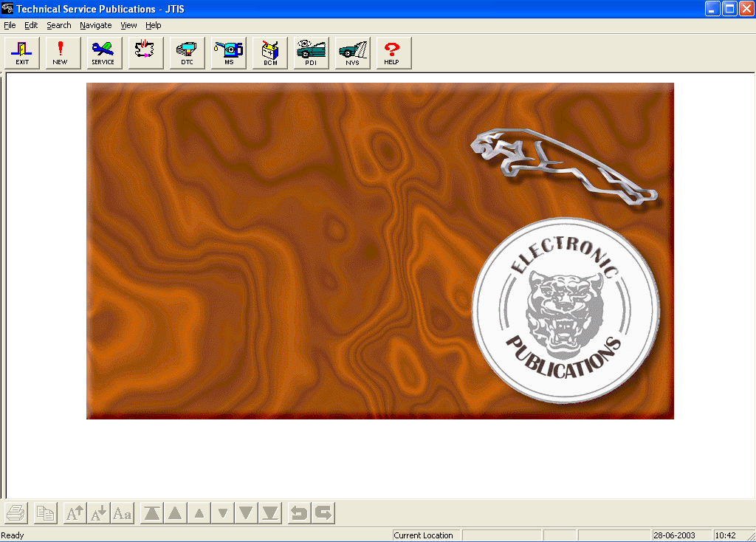Click the large down-arrow page icon
Viewport: 756px width, 542px height.
pyautogui.click(x=247, y=513)
